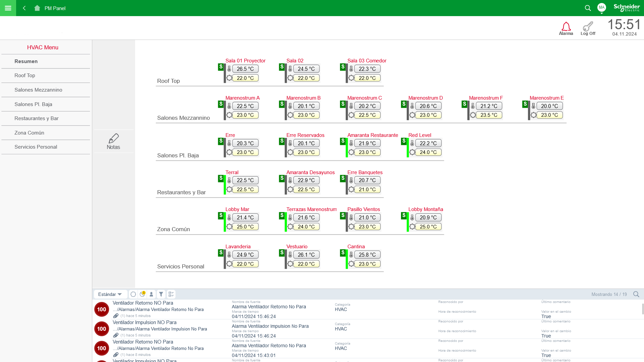Click the green S status for Sala 01 Proyector
644x362 pixels.
(221, 67)
